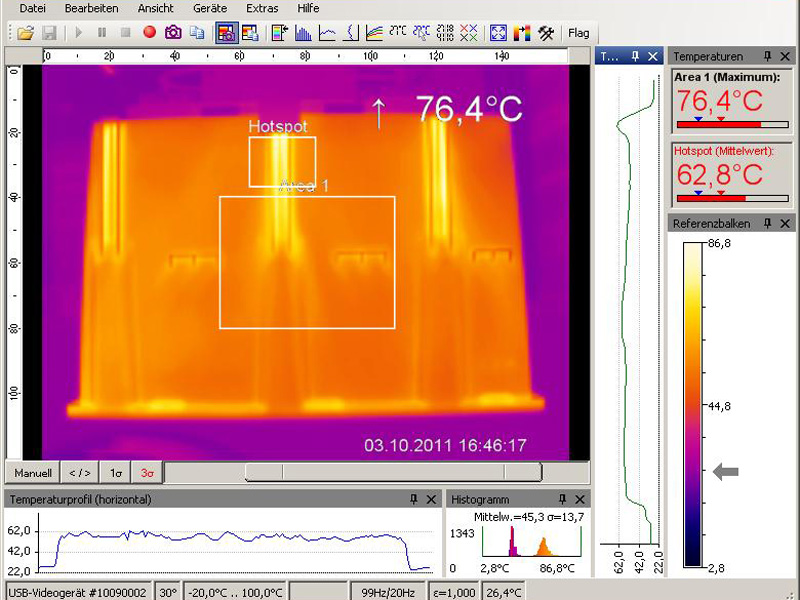Click the 99Hz/20Hz frame rate status field
800x600 pixels.
pyautogui.click(x=388, y=592)
